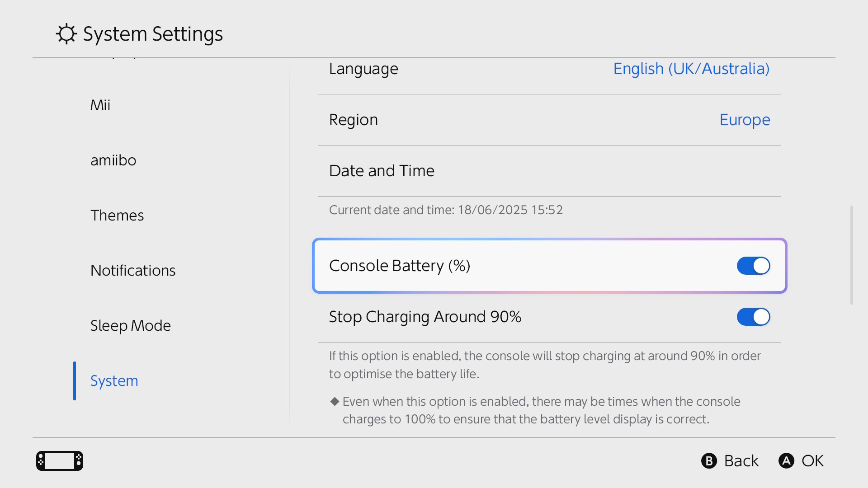The image size is (868, 488).
Task: Click the System Settings gear icon
Action: pyautogui.click(x=66, y=34)
